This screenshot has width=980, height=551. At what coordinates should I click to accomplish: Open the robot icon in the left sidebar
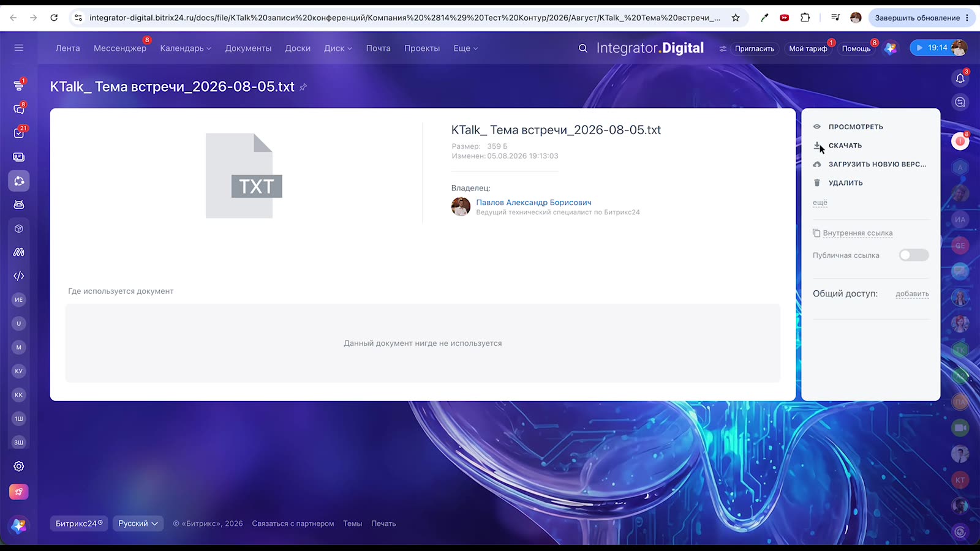coord(19,204)
